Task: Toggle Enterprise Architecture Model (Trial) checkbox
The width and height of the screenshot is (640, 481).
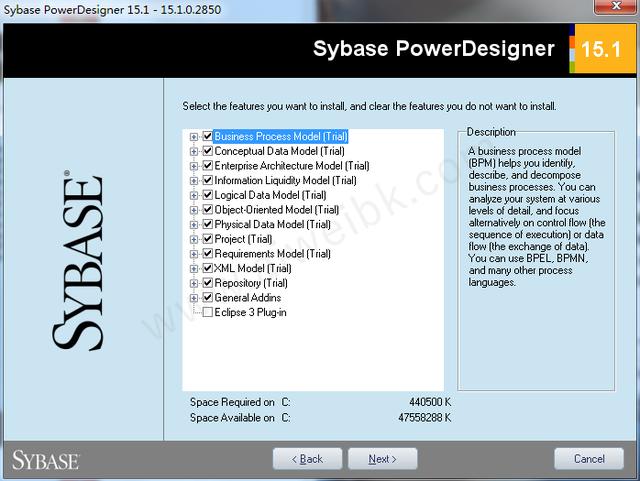Action: click(x=208, y=166)
